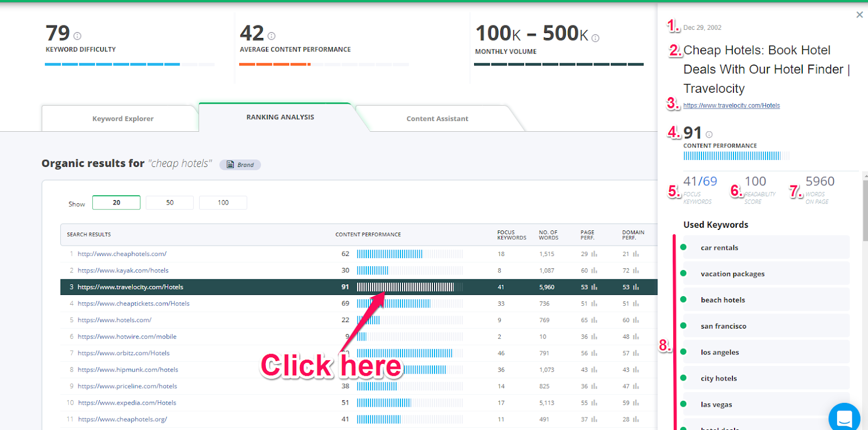The width and height of the screenshot is (868, 430).
Task: Click domain perf chart icon for travelocity.com row
Action: coord(636,287)
